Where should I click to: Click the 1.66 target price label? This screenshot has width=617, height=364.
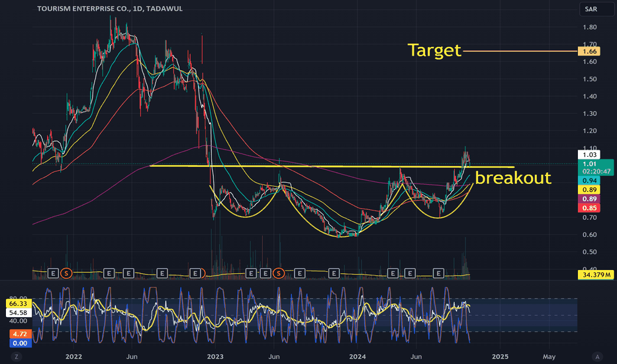pyautogui.click(x=589, y=51)
